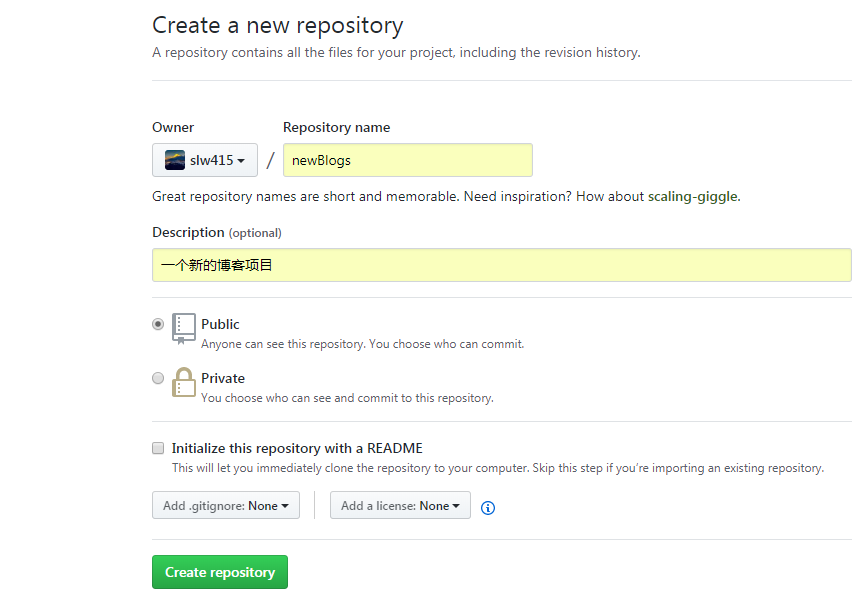Click the Private repository lock icon
The width and height of the screenshot is (864, 613).
pyautogui.click(x=184, y=382)
